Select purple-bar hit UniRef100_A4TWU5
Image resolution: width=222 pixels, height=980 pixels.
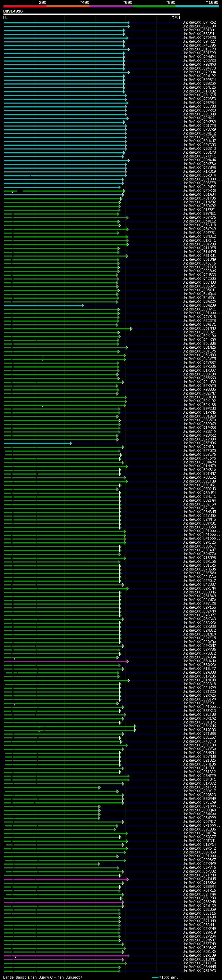click(199, 879)
